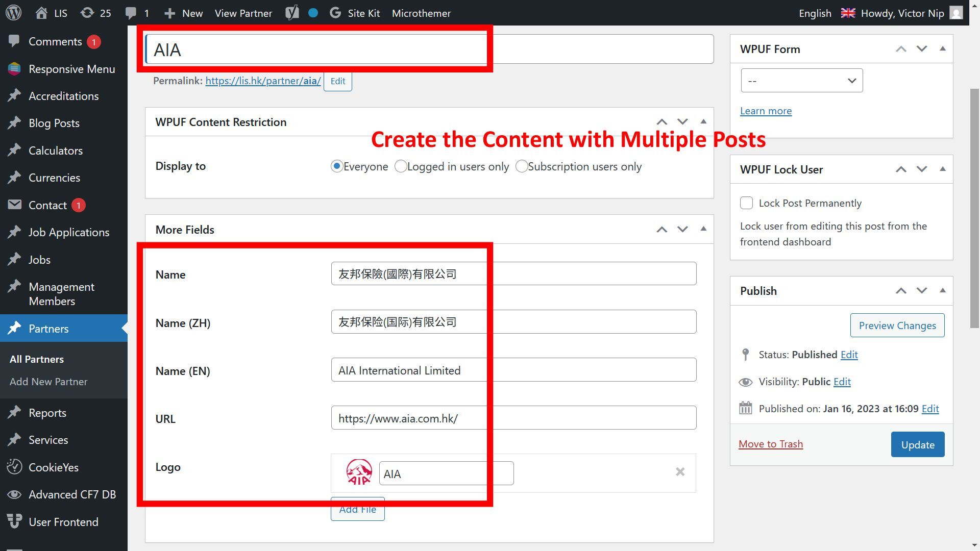Click the Job Applications pin icon
The height and width of the screenshot is (551, 980).
[14, 232]
